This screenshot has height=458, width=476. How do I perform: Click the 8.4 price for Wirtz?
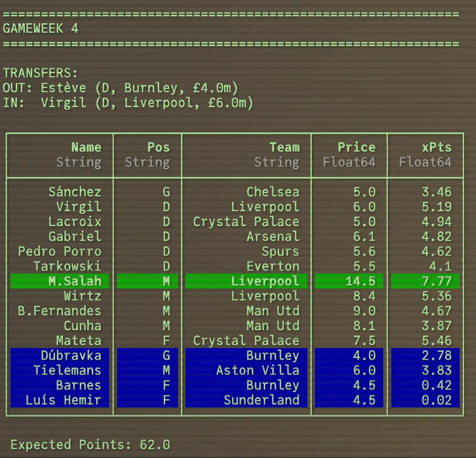click(364, 296)
